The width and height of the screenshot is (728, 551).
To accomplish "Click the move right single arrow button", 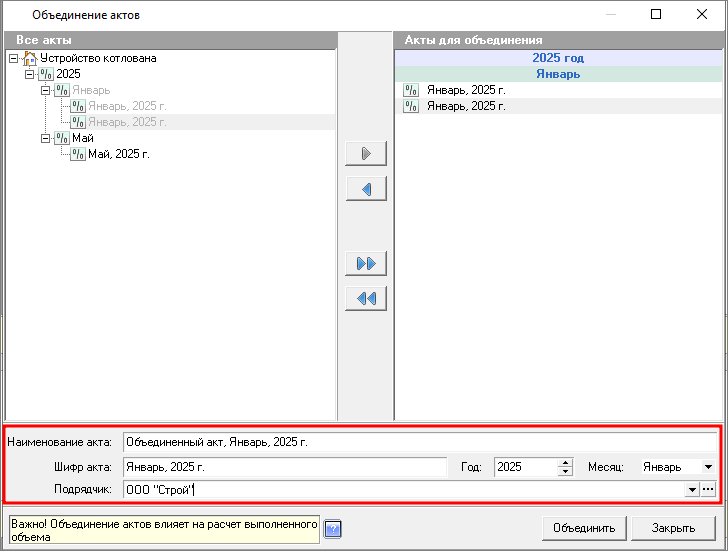I will pos(365,154).
